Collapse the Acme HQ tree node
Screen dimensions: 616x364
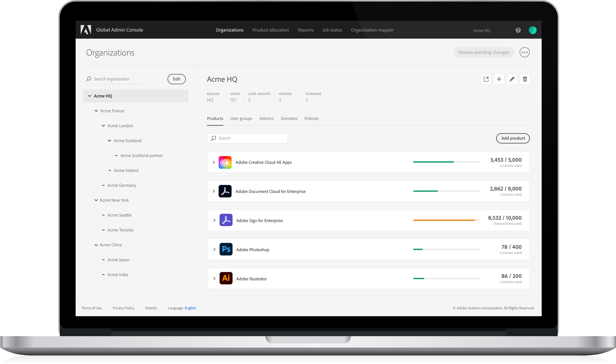coord(90,96)
